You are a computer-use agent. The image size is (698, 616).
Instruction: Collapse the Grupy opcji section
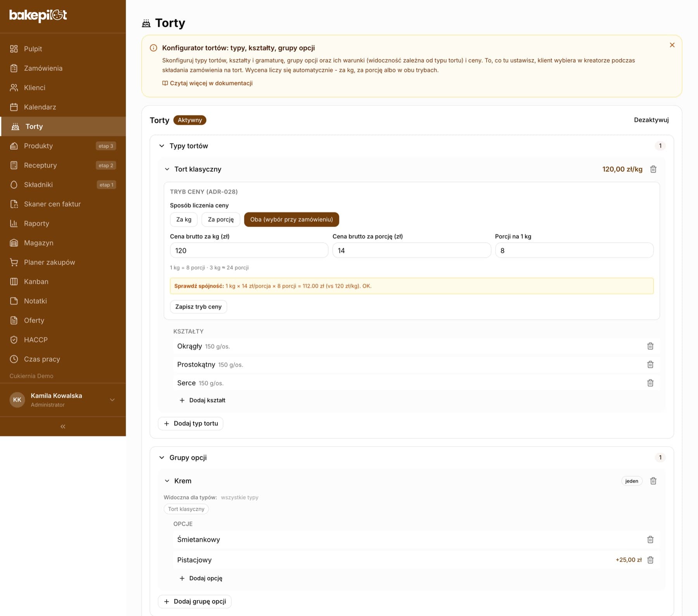162,458
